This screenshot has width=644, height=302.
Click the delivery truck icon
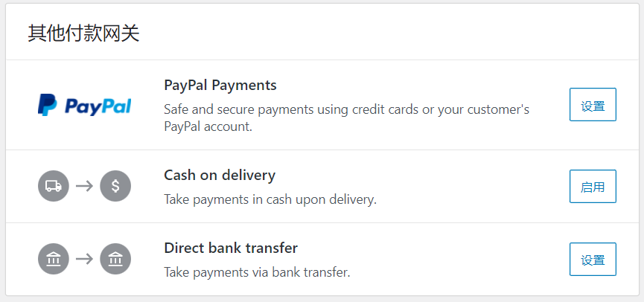click(x=53, y=186)
